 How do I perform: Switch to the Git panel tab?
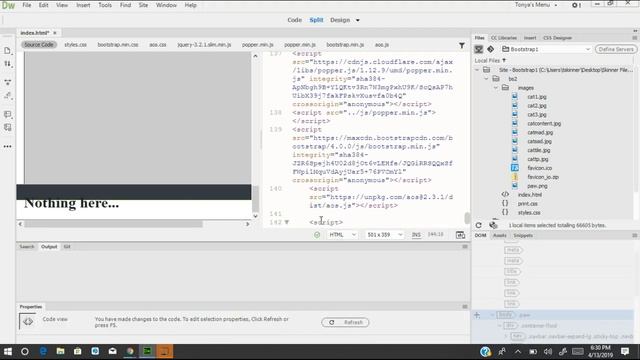(67, 247)
